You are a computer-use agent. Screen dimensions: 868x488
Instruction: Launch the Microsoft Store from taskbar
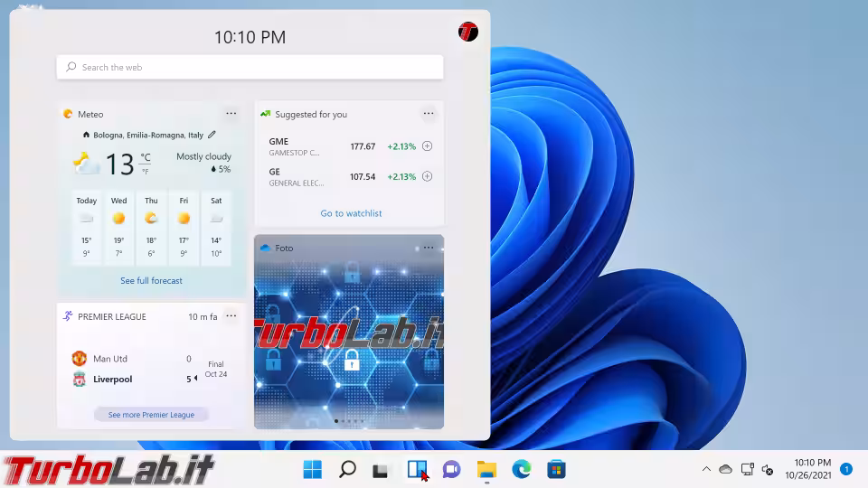point(556,469)
